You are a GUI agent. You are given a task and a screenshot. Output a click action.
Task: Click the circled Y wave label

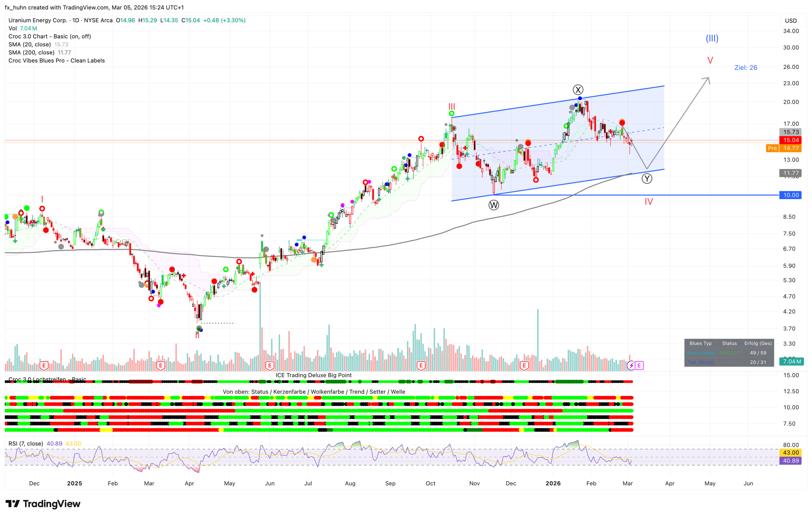[647, 178]
